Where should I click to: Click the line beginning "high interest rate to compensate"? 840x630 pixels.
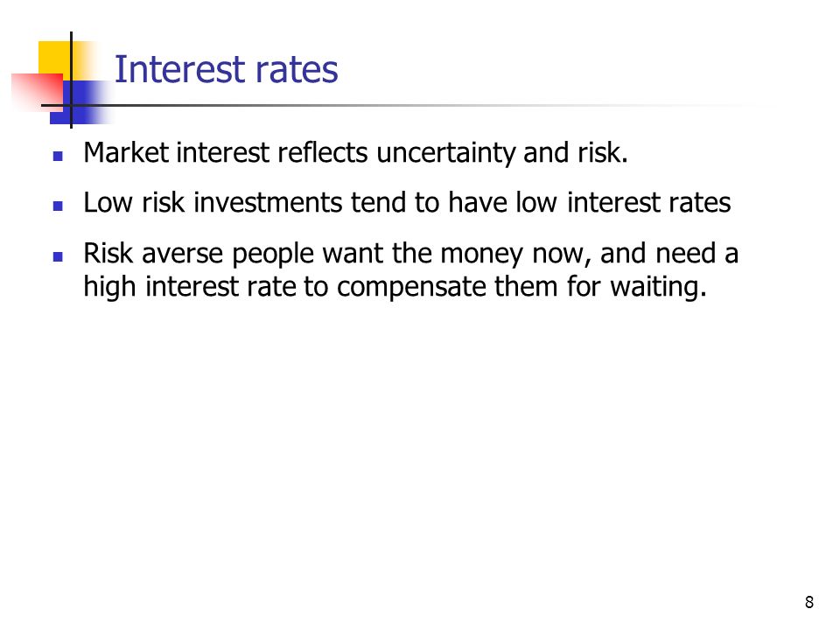395,287
